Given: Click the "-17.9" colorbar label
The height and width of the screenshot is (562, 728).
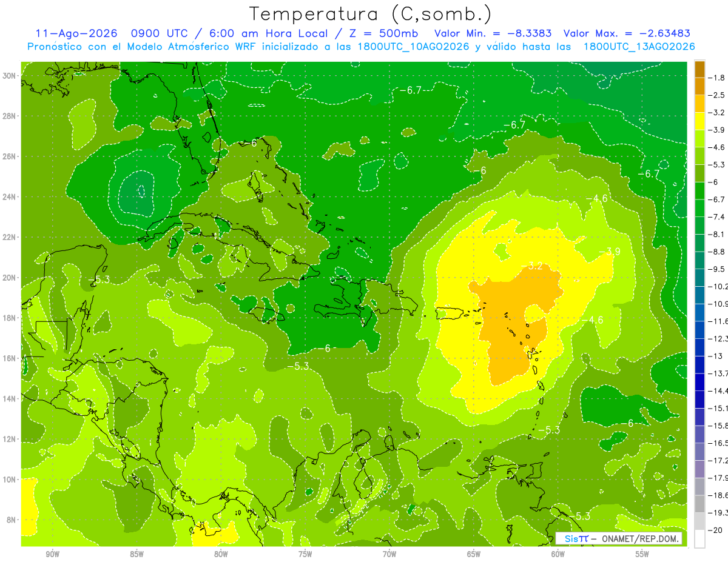Looking at the screenshot, I should pyautogui.click(x=718, y=478).
